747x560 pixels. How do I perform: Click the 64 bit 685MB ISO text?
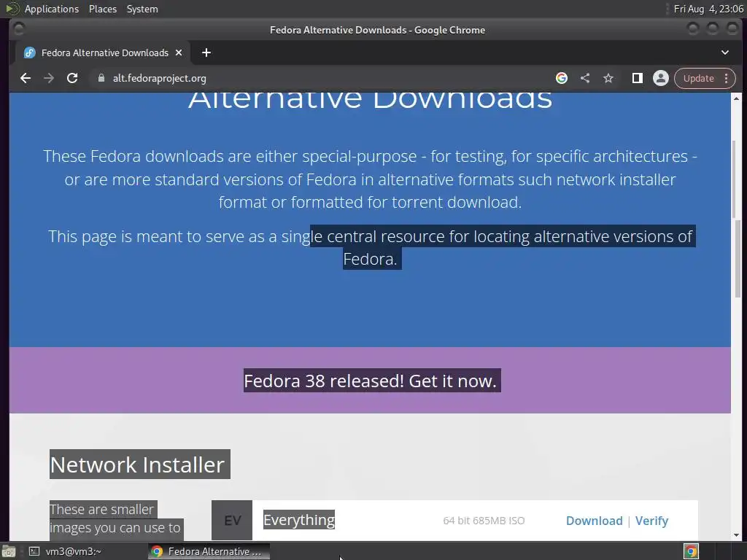click(x=484, y=521)
